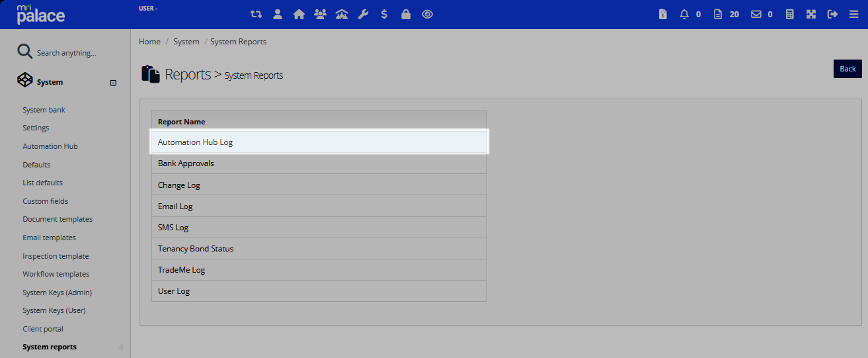
Task: Open the invoice document with dollar icon
Action: click(663, 14)
